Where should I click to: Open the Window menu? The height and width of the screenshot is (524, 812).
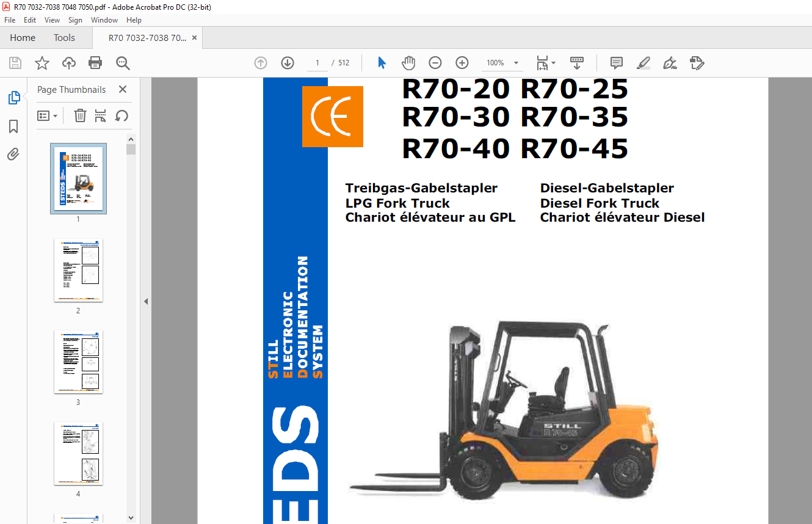[x=104, y=20]
